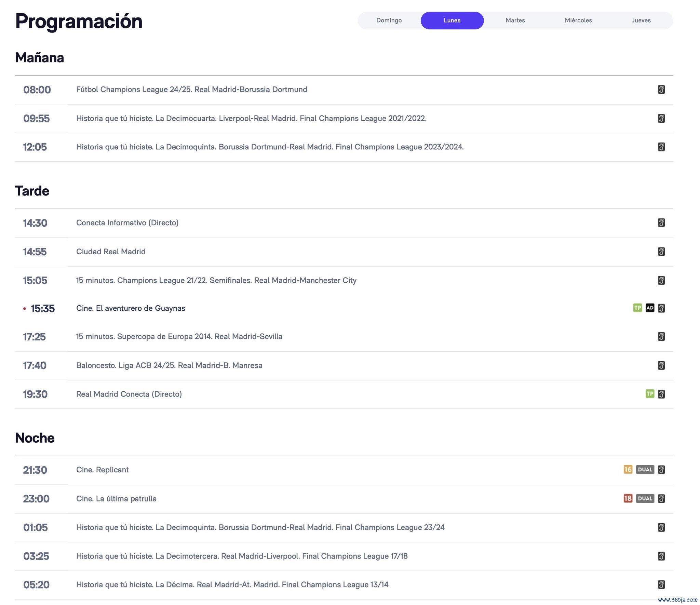700x605 pixels.
Task: Open 15 minutos Real Madrid-Manchester City listing
Action: (x=216, y=280)
